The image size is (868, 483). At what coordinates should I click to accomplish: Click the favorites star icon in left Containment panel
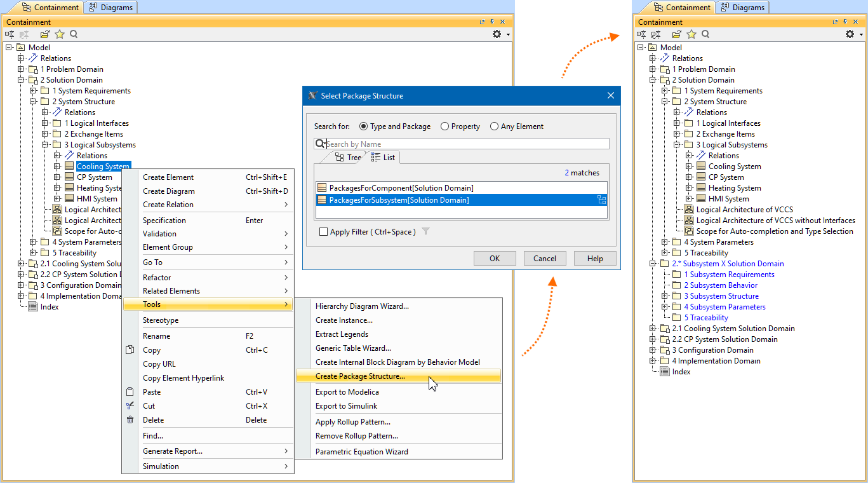60,34
